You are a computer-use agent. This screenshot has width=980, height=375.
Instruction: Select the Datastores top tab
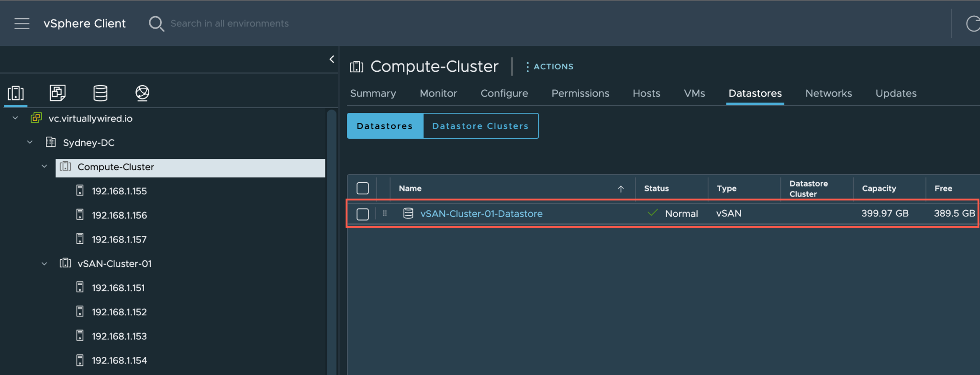pos(755,93)
